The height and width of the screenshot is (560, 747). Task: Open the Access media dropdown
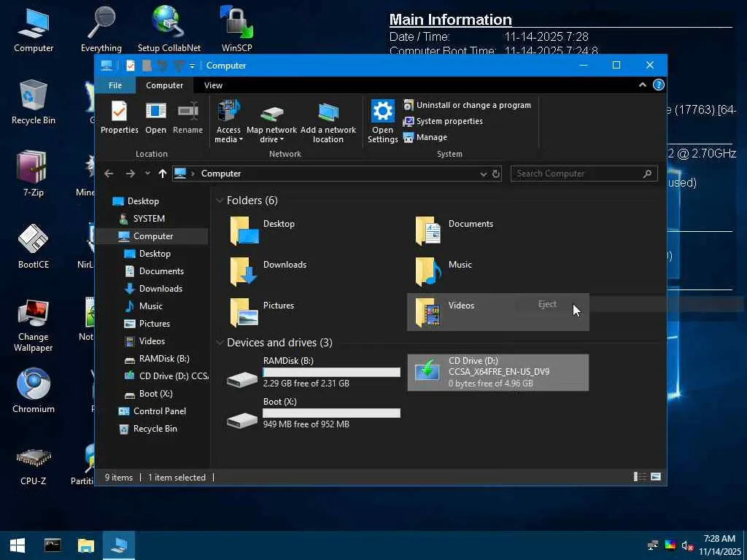coord(228,135)
